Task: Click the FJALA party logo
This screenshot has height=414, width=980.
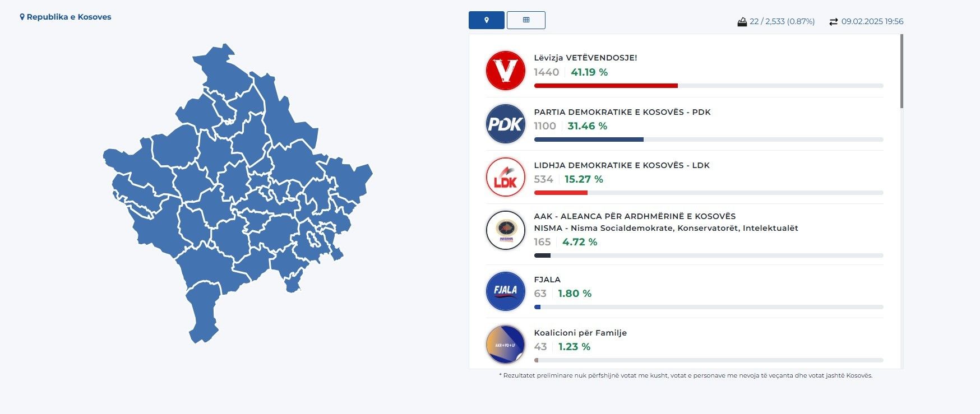Action: (x=505, y=291)
